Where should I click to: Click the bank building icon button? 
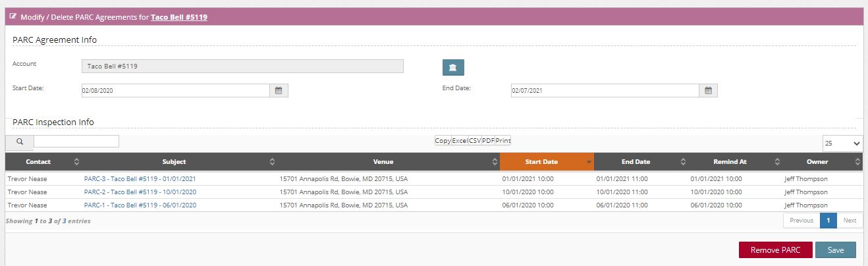pyautogui.click(x=453, y=67)
